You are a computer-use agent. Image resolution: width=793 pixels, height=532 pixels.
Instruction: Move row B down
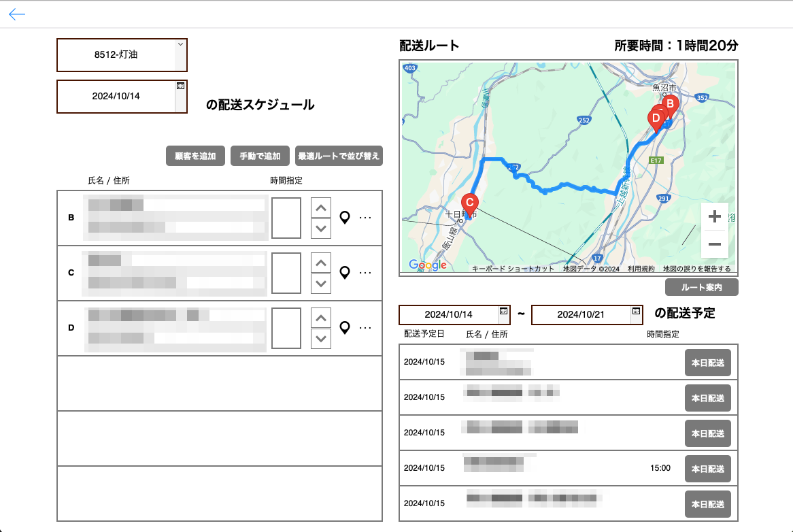[320, 229]
